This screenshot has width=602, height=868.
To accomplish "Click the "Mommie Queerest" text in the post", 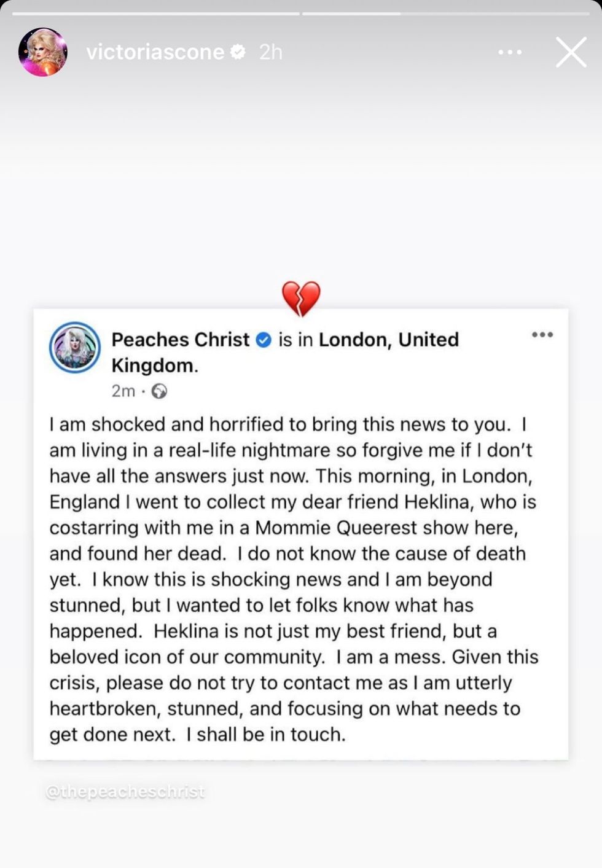I will point(336,528).
